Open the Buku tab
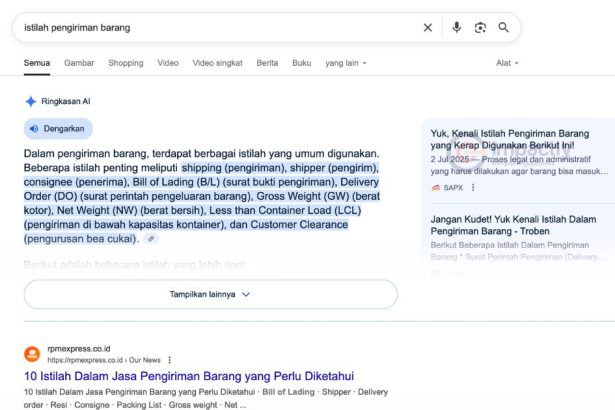Screen dimensions: 615x410 [x=302, y=63]
